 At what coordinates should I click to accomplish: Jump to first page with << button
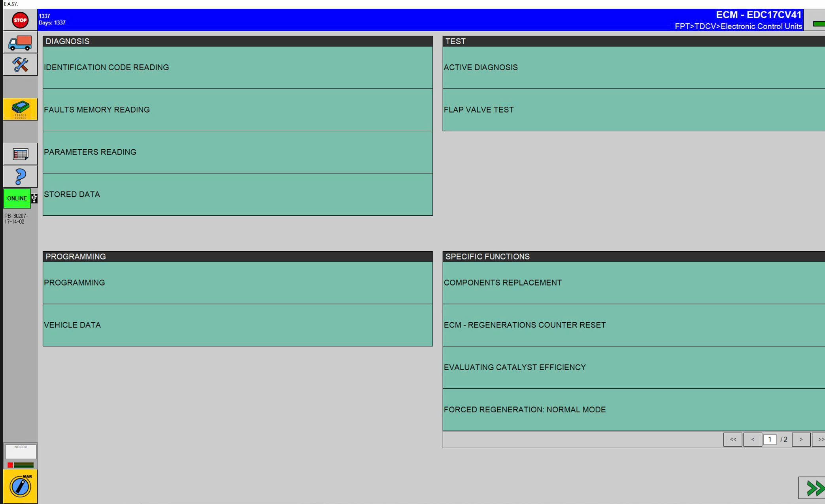[x=732, y=439]
